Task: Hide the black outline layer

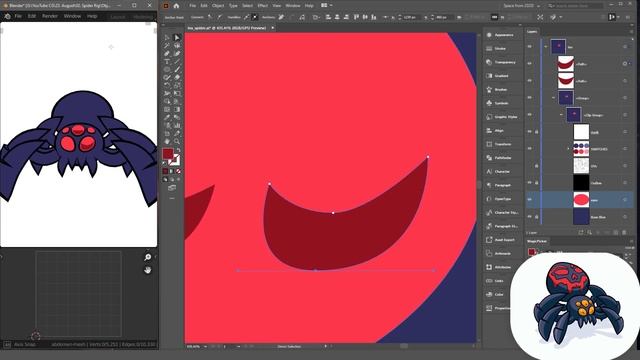Action: tap(530, 183)
